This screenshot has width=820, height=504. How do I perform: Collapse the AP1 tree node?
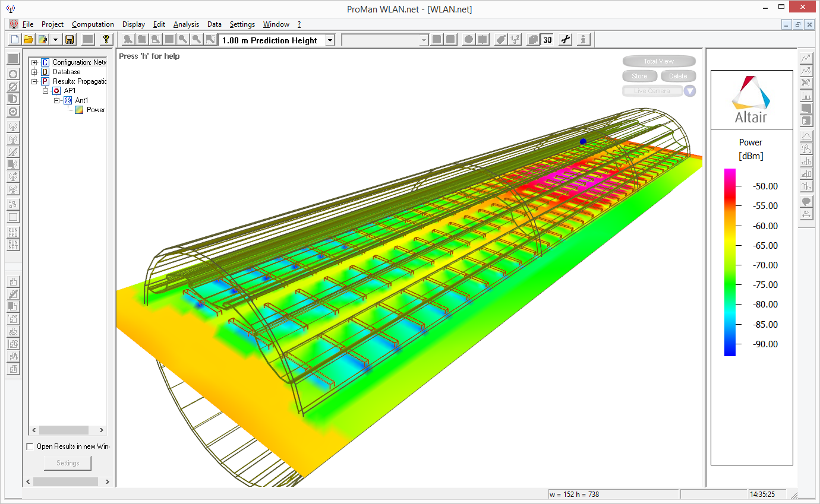coord(46,91)
